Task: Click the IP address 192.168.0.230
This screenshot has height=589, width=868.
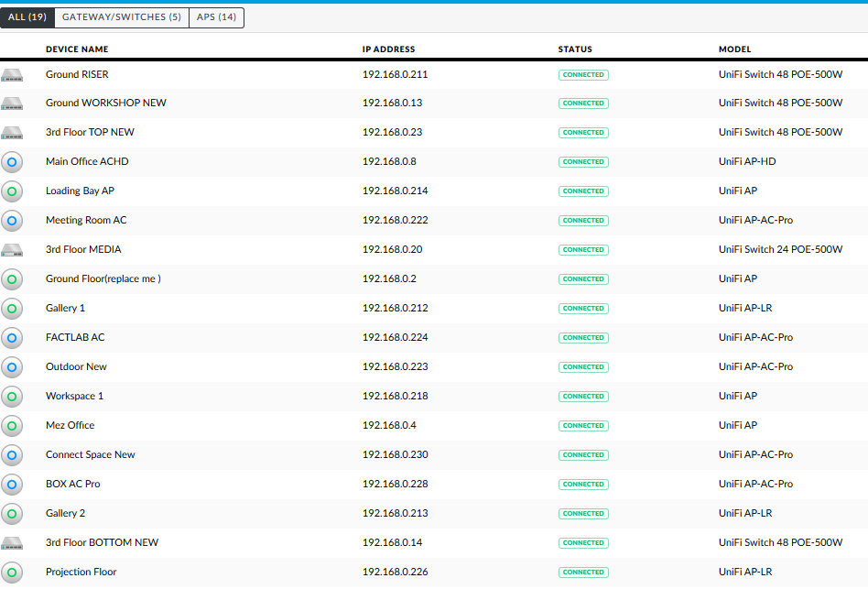Action: click(395, 455)
